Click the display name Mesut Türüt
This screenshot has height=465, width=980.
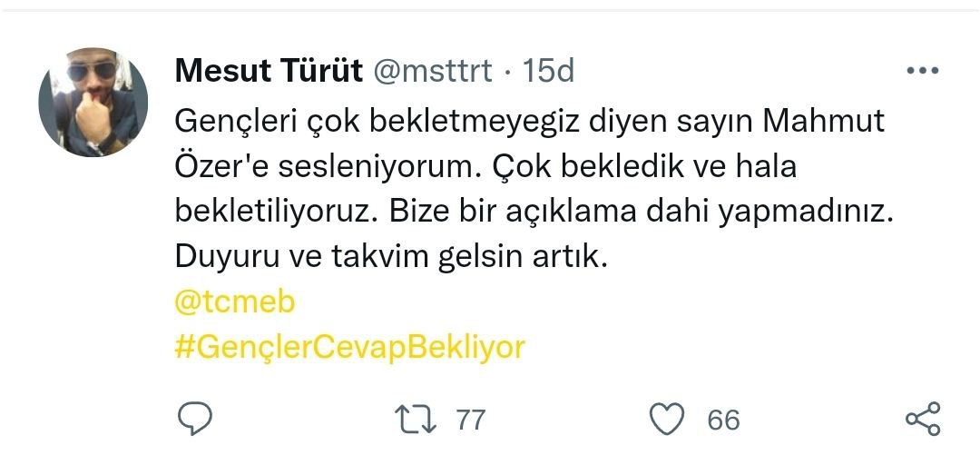[268, 71]
